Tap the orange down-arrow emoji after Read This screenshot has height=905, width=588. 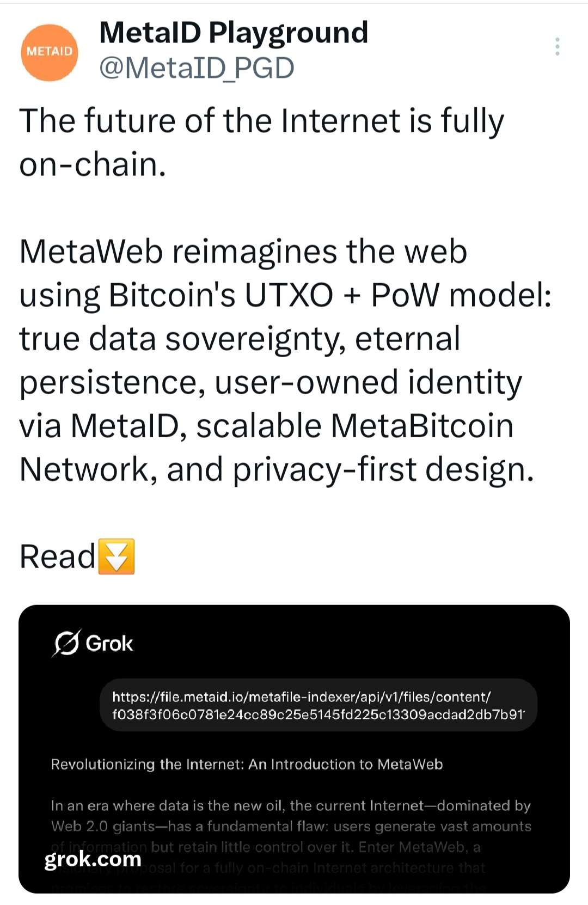point(116,557)
